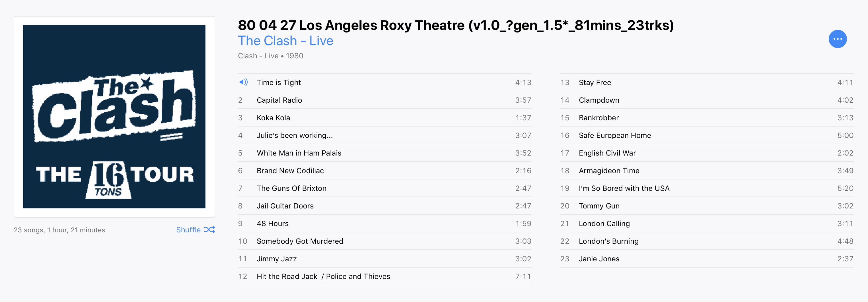This screenshot has height=302, width=868.
Task: Open The Clash - Live artist link
Action: click(x=285, y=41)
